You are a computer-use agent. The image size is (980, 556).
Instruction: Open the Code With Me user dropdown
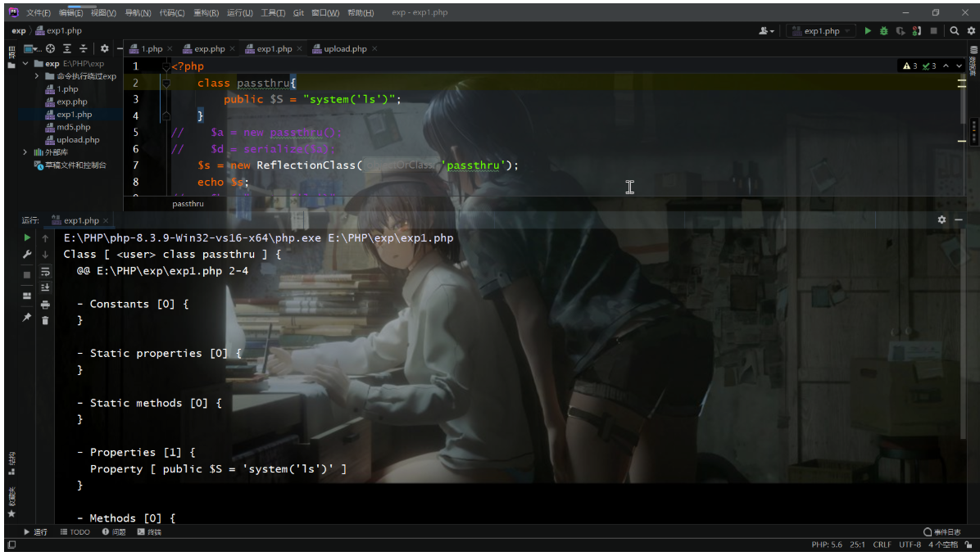tap(766, 30)
